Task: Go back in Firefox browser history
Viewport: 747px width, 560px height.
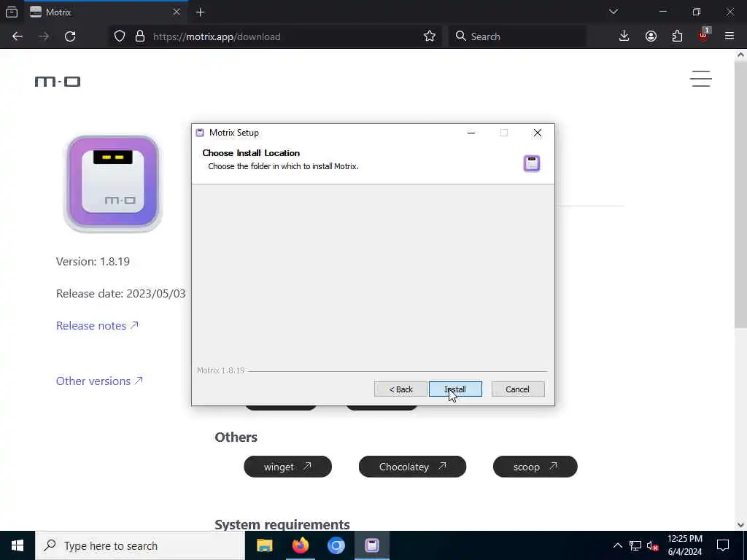Action: click(18, 36)
